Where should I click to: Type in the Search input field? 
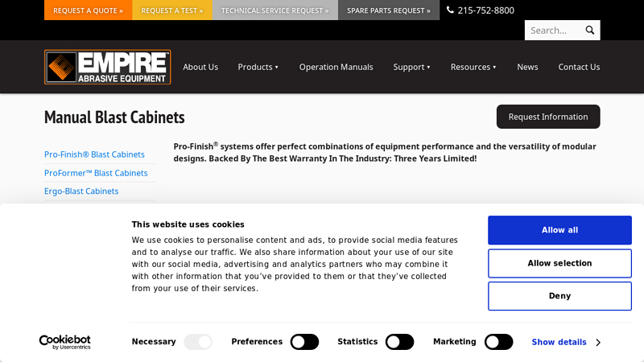point(553,31)
